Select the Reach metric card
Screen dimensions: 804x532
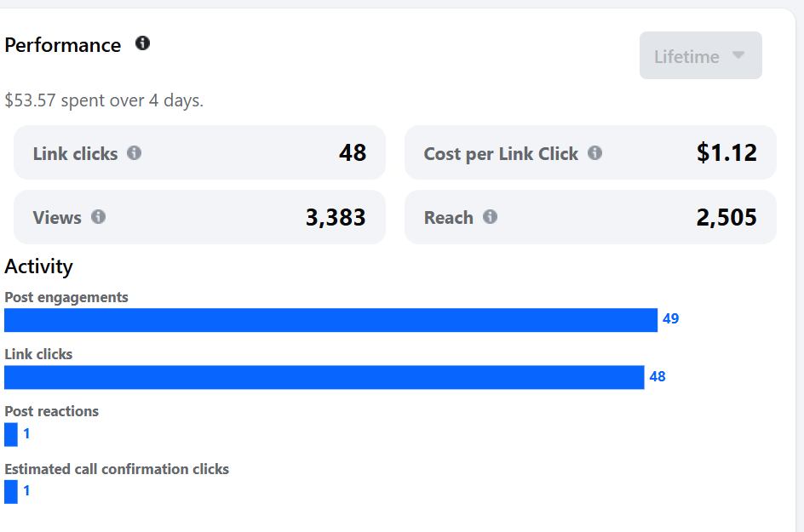point(590,217)
